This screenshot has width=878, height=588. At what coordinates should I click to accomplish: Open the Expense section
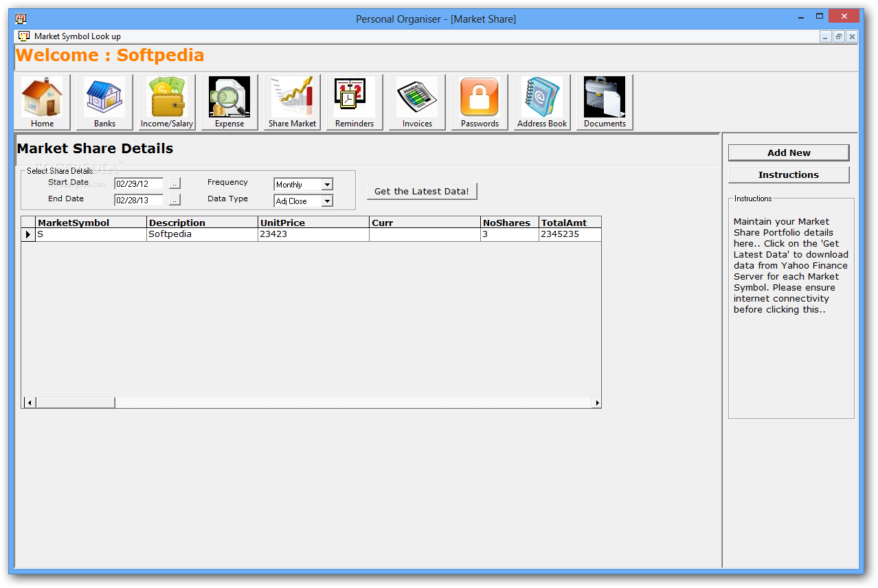[x=229, y=102]
